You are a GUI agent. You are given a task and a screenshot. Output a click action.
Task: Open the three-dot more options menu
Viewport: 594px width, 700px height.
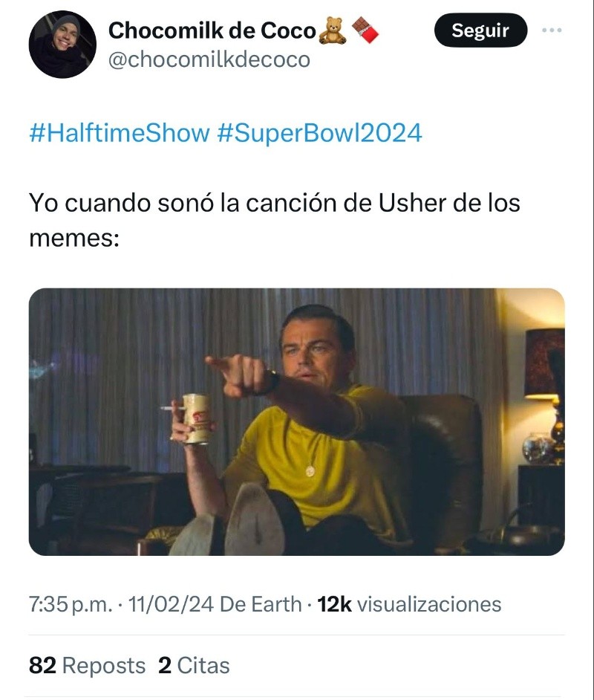(x=552, y=31)
